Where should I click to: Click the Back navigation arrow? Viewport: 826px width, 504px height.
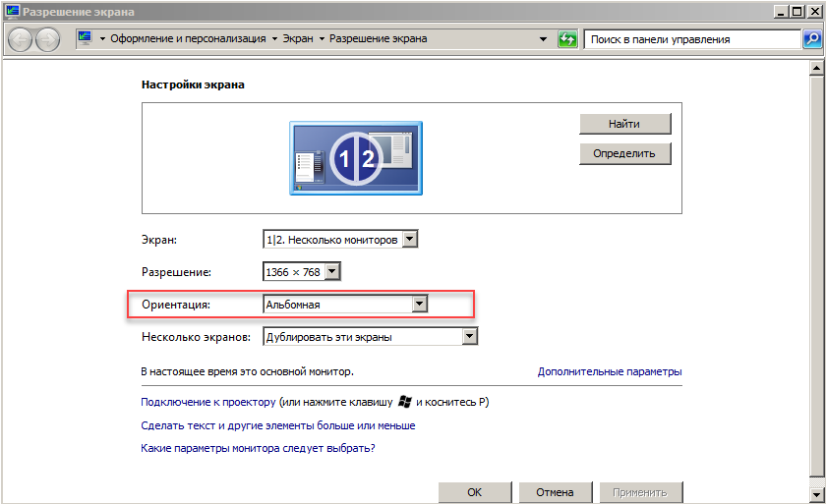21,39
